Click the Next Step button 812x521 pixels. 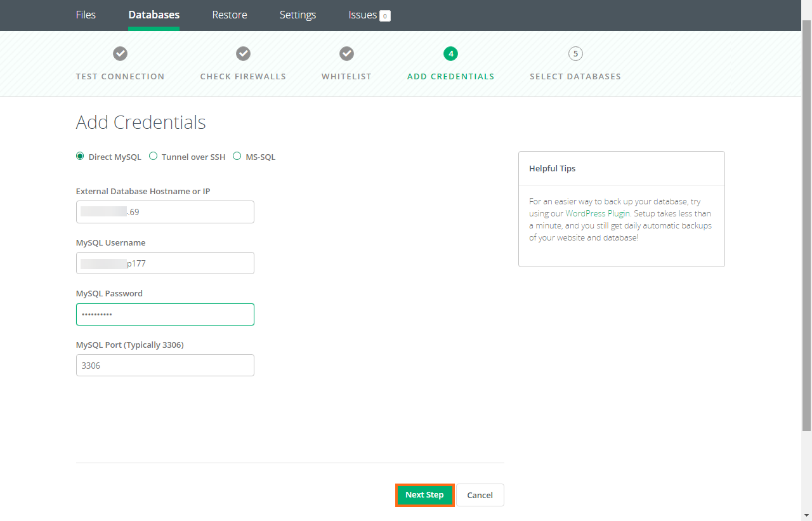pos(424,494)
